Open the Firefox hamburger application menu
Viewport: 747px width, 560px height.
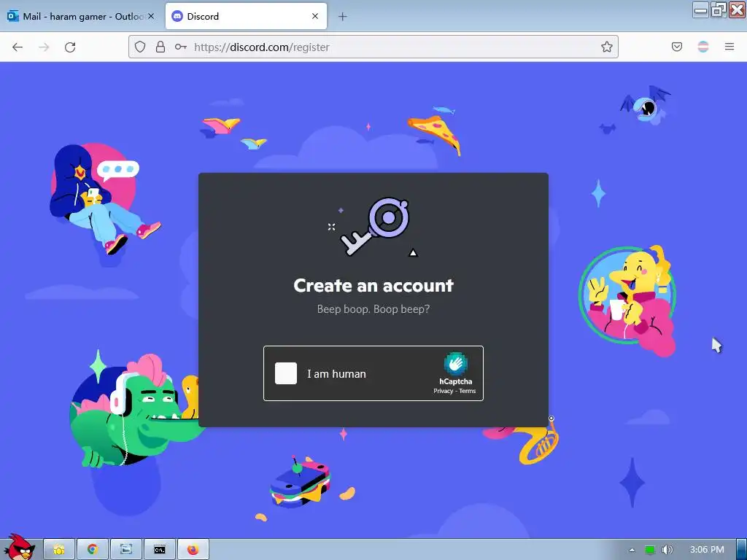tap(729, 47)
